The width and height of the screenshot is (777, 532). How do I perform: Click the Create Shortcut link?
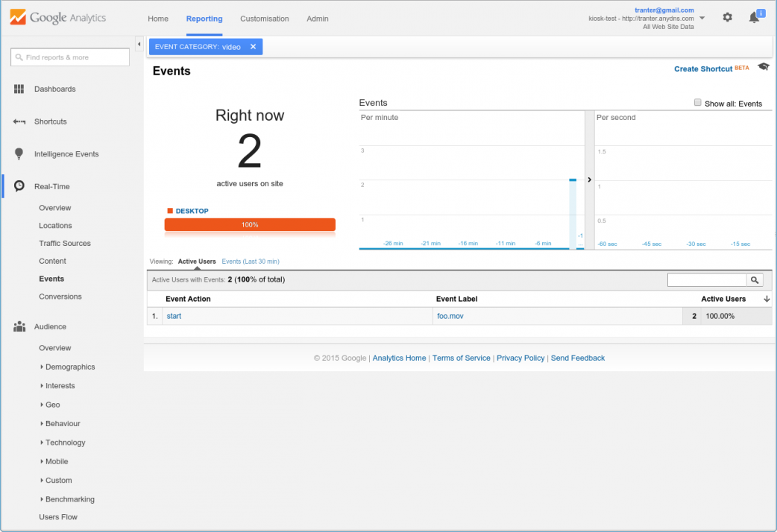point(702,69)
